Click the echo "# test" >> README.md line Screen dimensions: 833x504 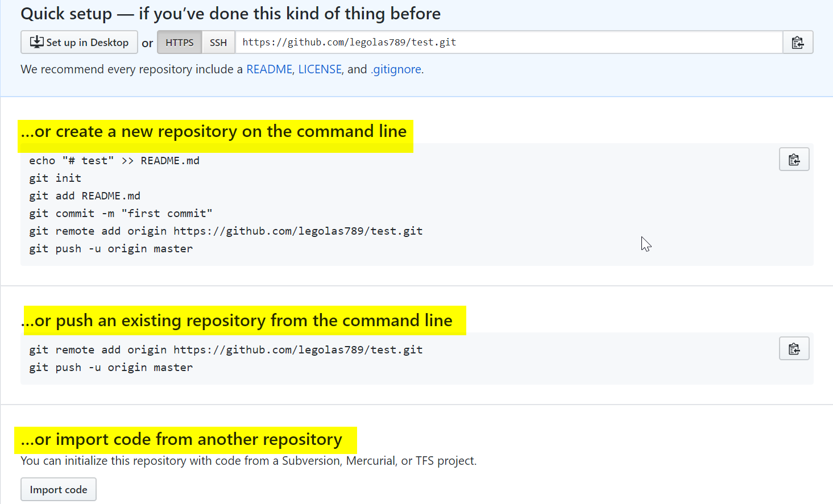[x=114, y=161]
